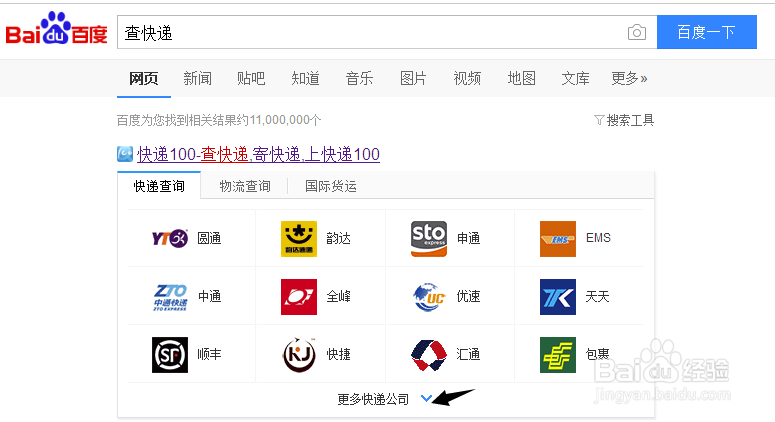Switch to the 网页 tab

(x=144, y=78)
